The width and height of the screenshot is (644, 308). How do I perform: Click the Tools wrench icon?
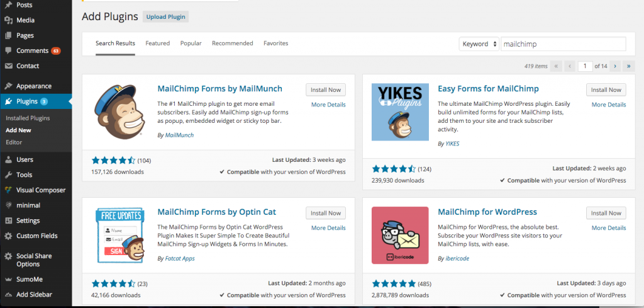click(x=8, y=174)
